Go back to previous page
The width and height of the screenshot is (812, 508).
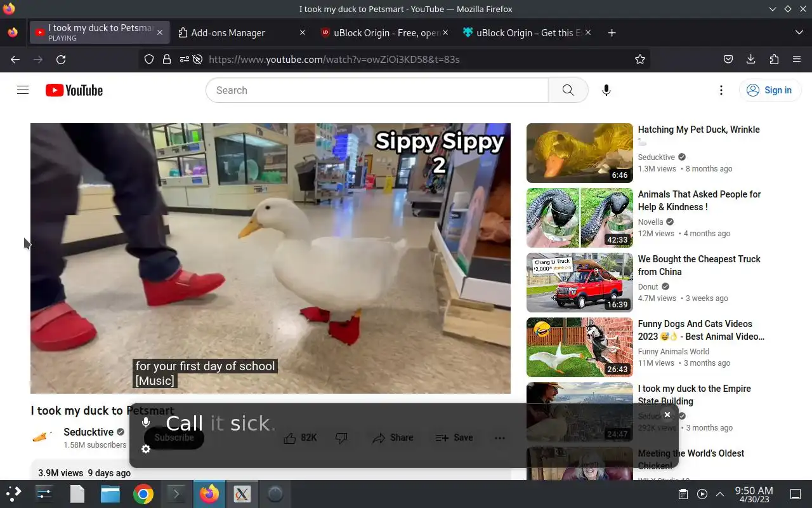pyautogui.click(x=15, y=59)
